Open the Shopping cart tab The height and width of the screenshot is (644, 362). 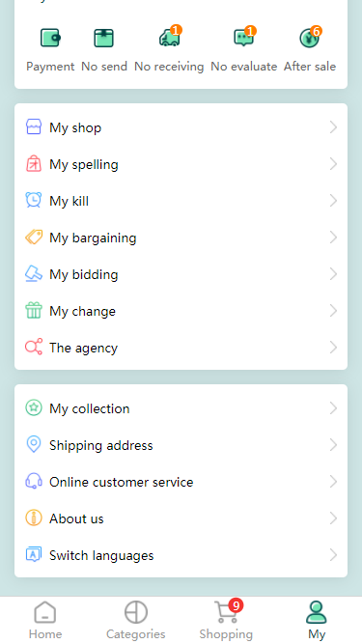226,620
